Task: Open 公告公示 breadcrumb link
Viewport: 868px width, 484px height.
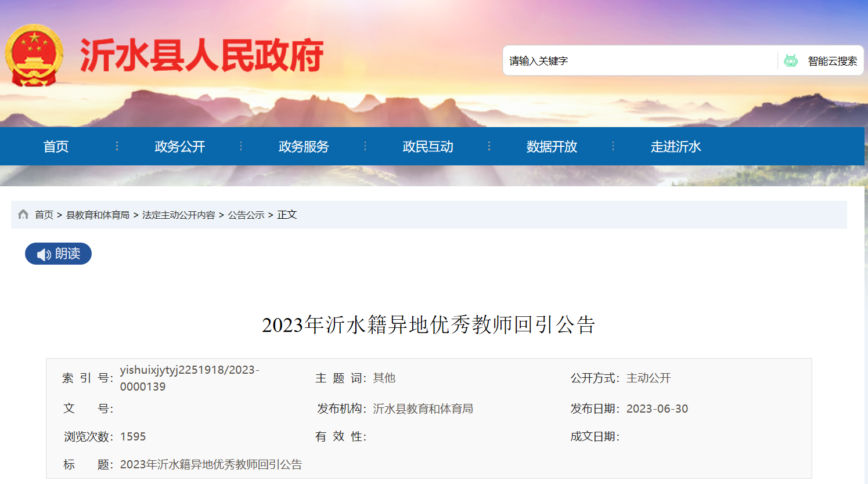Action: pos(246,215)
